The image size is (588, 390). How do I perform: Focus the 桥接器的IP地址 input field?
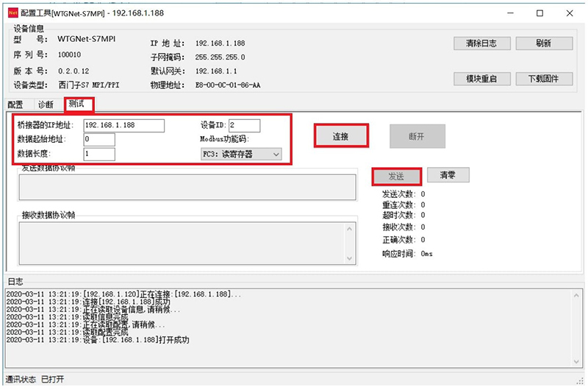point(123,125)
